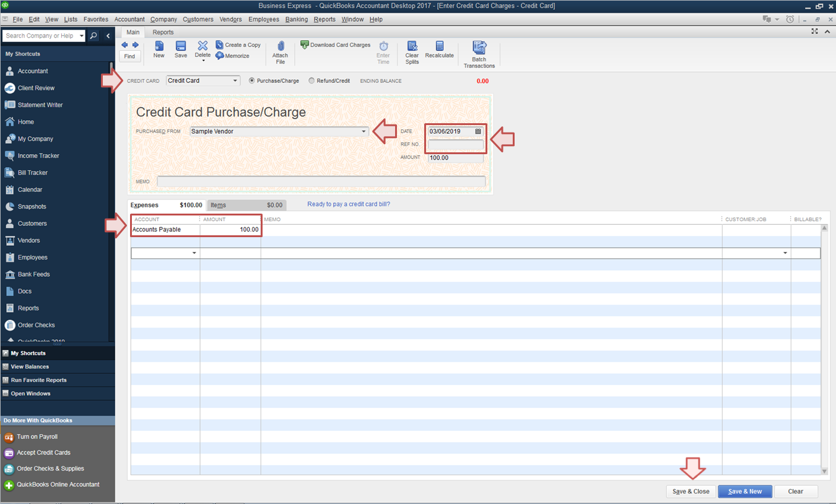Open search scope dropdown arrow
Image resolution: width=836 pixels, height=504 pixels.
(x=82, y=36)
